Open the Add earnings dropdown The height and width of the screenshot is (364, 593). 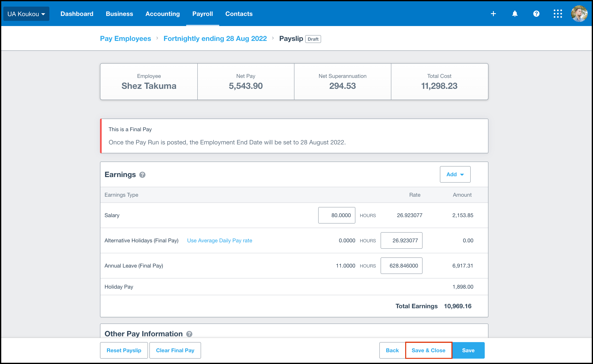pos(455,174)
